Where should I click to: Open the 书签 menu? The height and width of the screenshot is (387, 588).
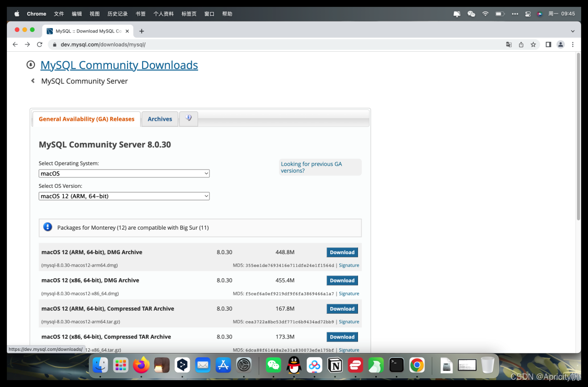141,14
